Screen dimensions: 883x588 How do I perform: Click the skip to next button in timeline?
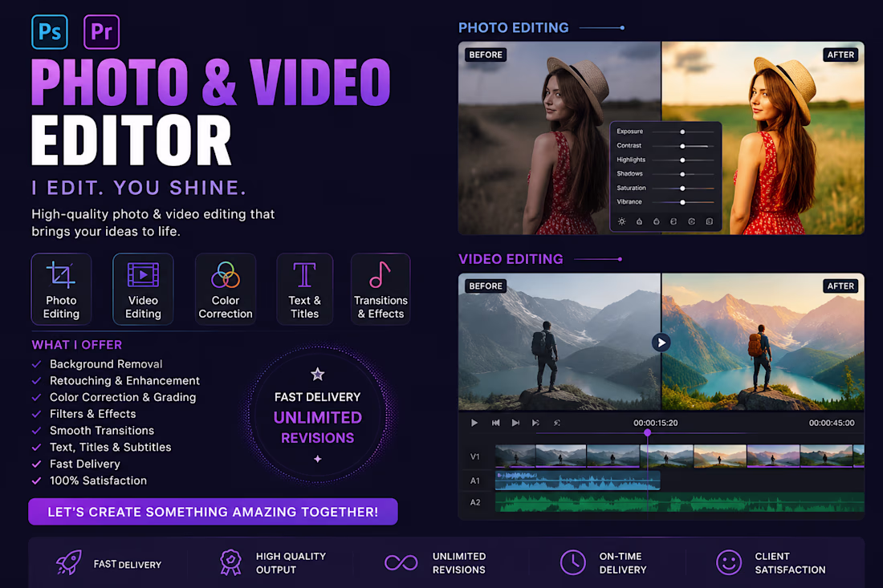515,423
